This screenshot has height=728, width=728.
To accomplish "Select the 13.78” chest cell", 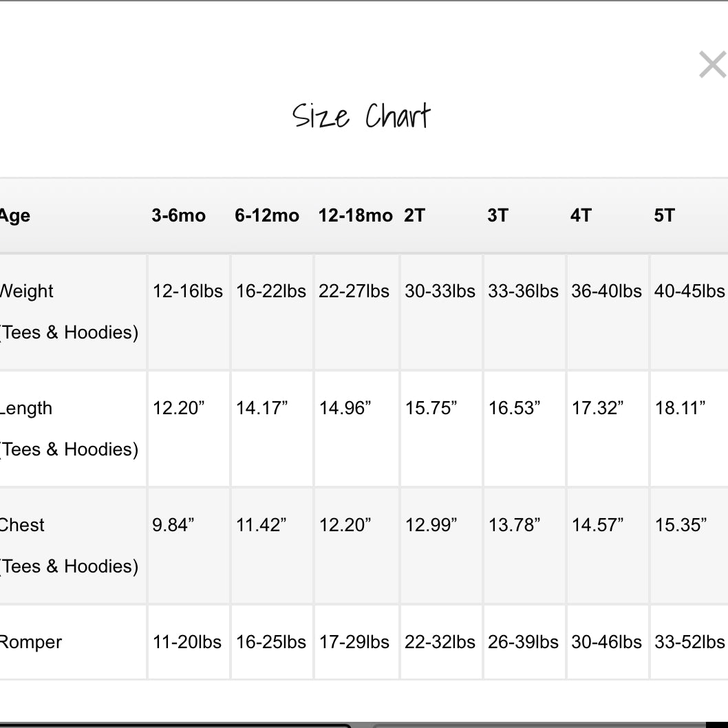I will click(514, 525).
